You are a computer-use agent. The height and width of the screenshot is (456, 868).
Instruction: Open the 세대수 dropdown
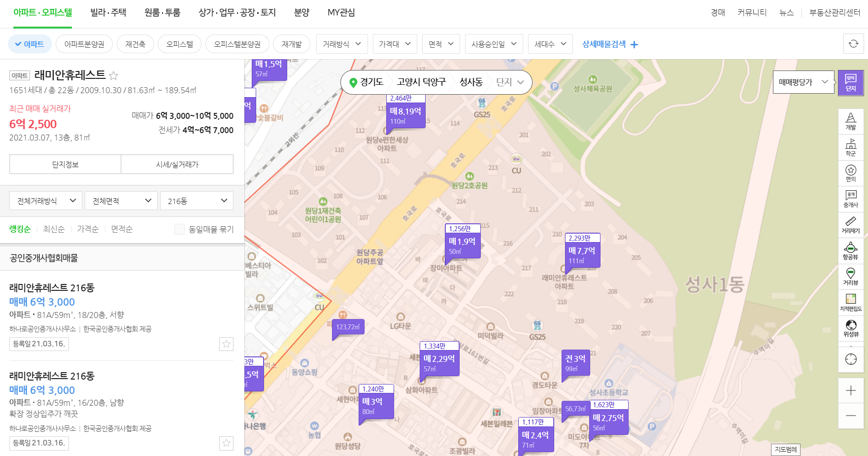click(550, 44)
